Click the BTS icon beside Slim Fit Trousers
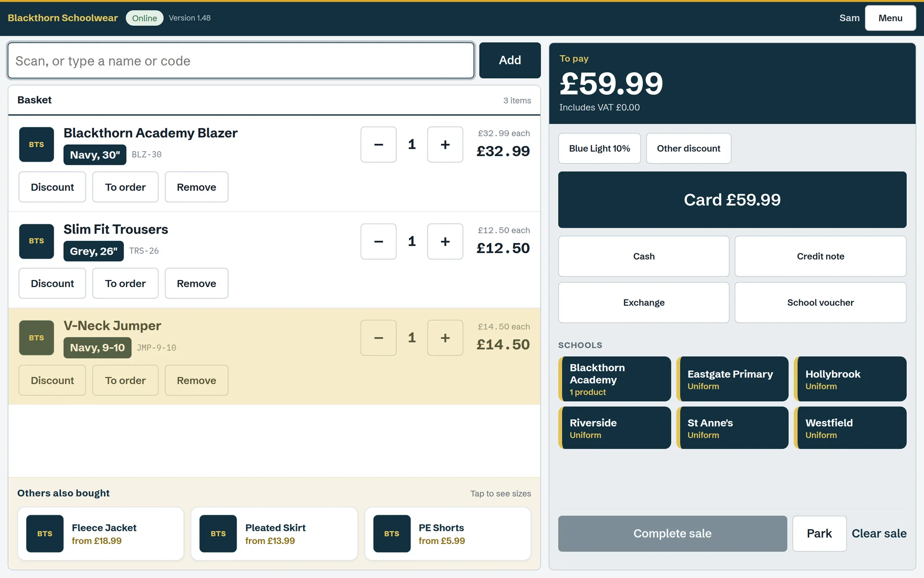 coord(37,241)
